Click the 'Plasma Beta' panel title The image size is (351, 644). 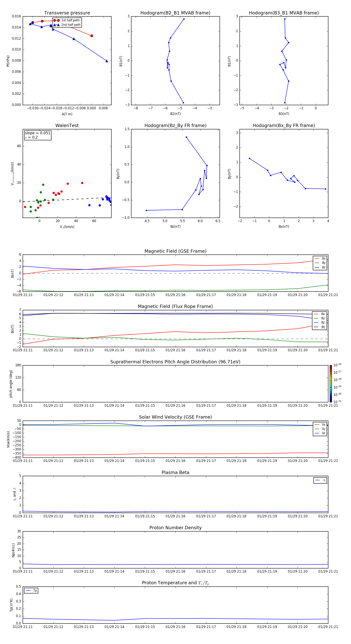point(175,473)
